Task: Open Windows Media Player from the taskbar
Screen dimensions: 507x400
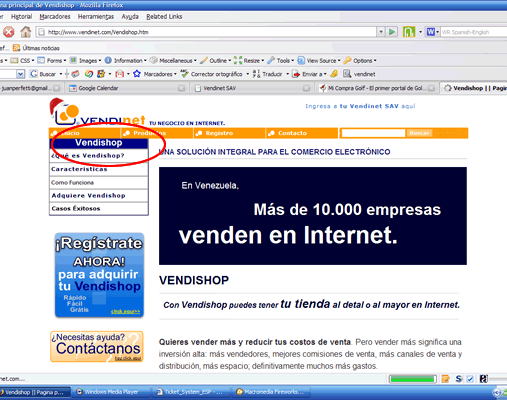Action: tap(107, 392)
